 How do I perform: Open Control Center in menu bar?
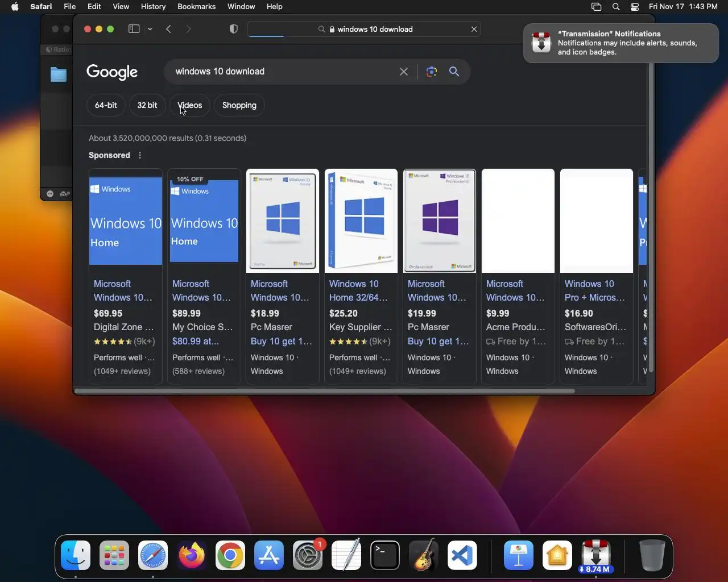(x=635, y=6)
